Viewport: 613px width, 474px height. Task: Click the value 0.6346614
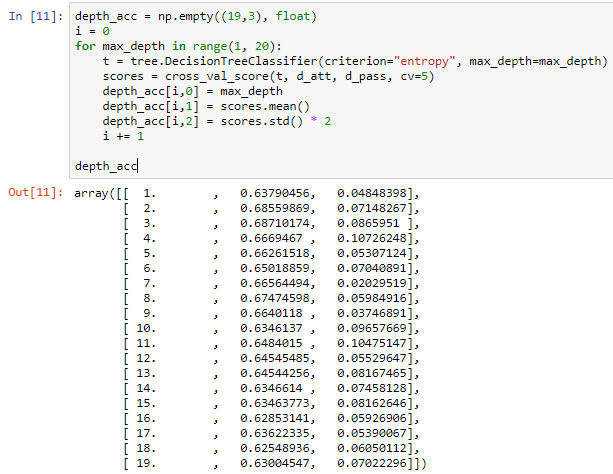pos(271,388)
